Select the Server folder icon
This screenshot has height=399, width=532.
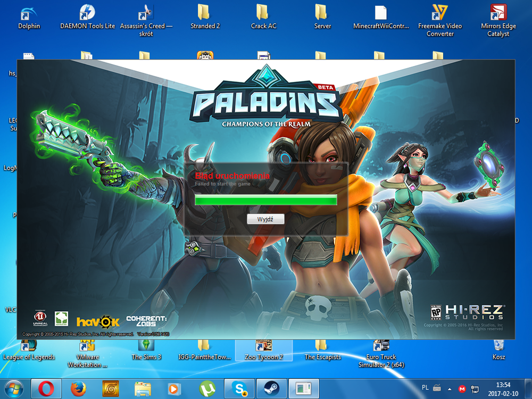[322, 17]
